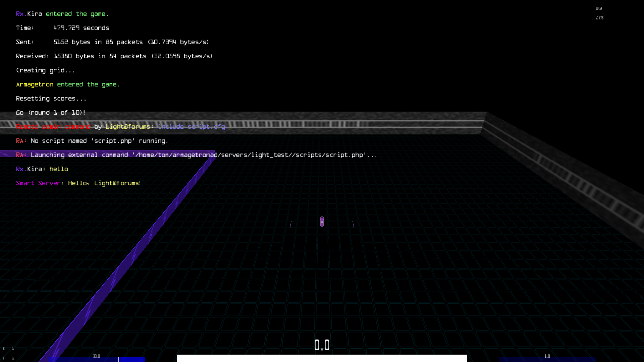Click the 'Received: 15380 bytes' statistics line
This screenshot has width=644, height=362.
114,56
